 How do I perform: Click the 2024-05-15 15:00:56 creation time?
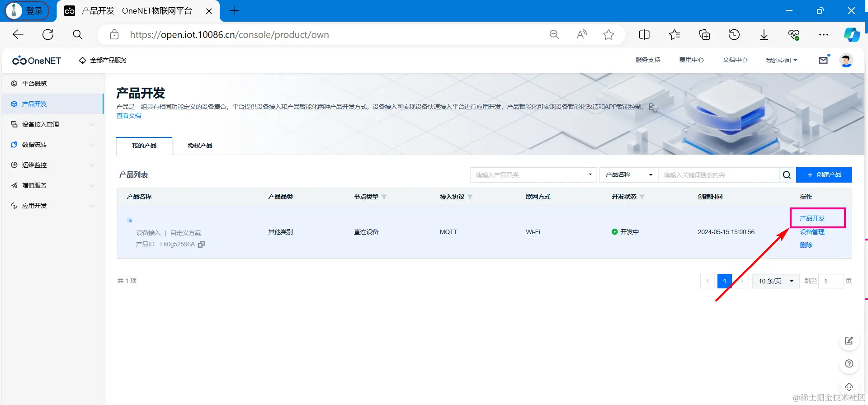[x=726, y=232]
